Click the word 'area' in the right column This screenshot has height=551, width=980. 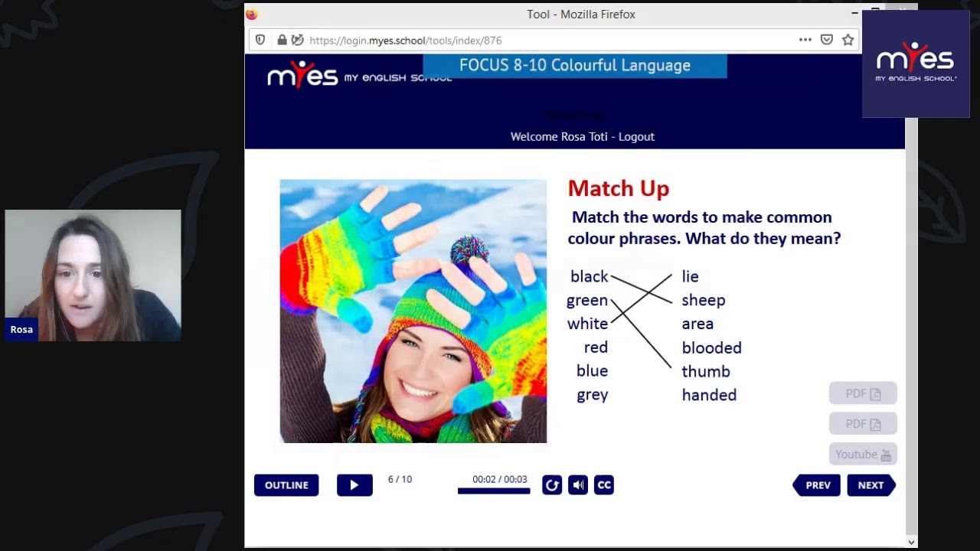tap(697, 324)
